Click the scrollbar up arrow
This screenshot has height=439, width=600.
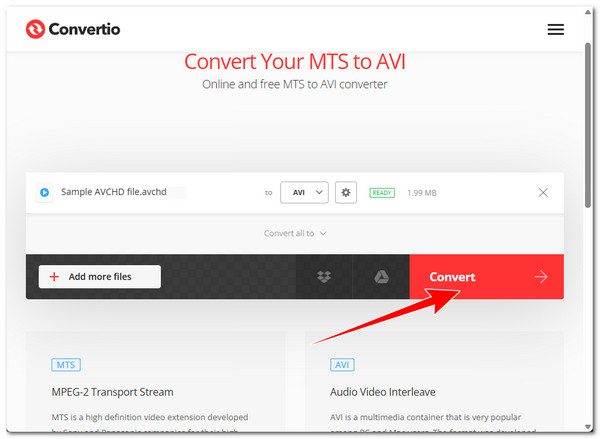[x=588, y=12]
